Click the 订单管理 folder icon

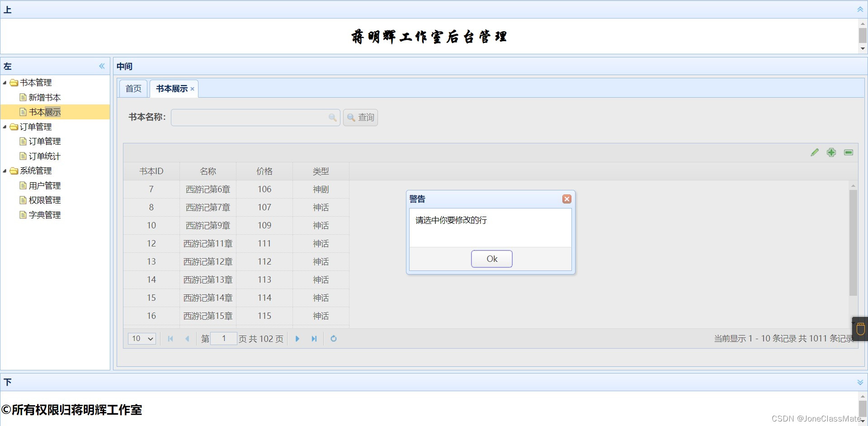tap(14, 127)
